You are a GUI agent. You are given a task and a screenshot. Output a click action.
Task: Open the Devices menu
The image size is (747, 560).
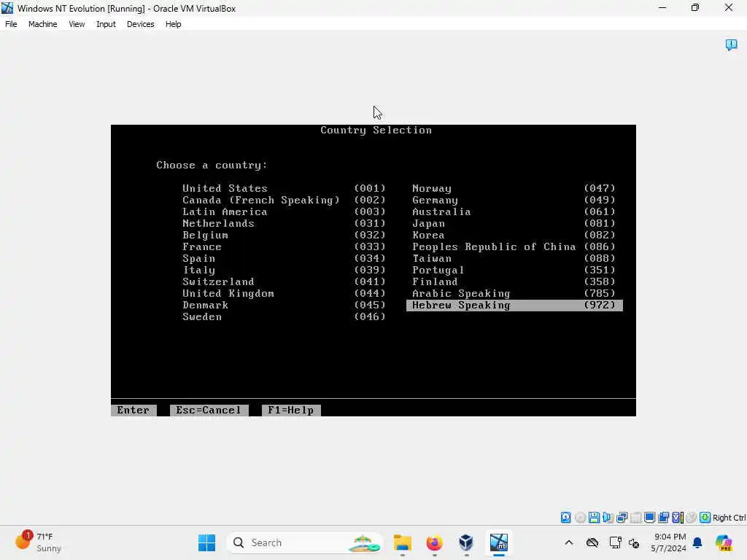[x=140, y=24]
